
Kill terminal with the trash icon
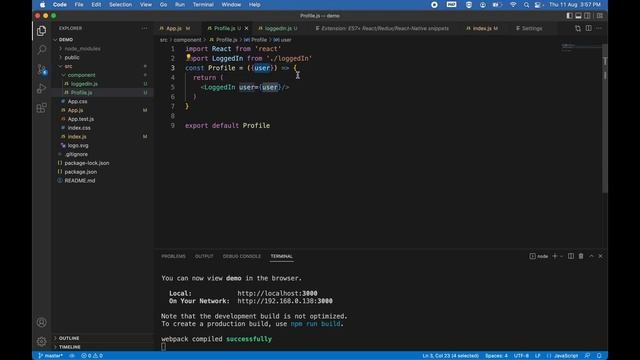pyautogui.click(x=581, y=256)
